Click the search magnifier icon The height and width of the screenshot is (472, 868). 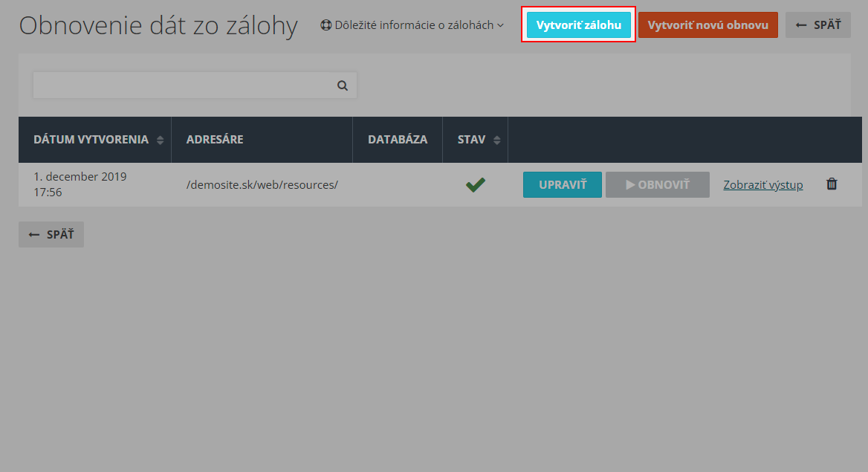click(343, 86)
